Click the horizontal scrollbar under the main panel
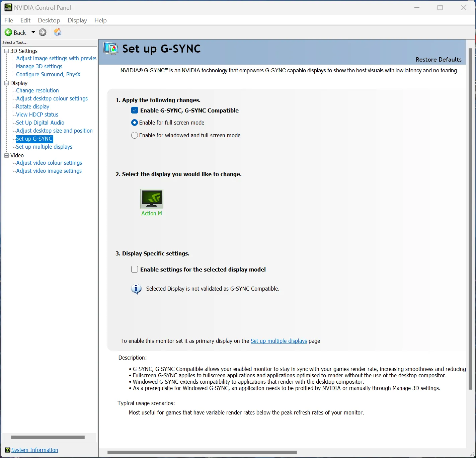This screenshot has height=458, width=476. 202,452
